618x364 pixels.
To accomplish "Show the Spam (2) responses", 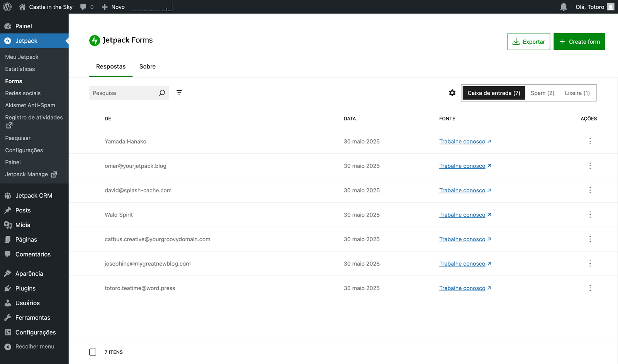I will click(x=542, y=93).
